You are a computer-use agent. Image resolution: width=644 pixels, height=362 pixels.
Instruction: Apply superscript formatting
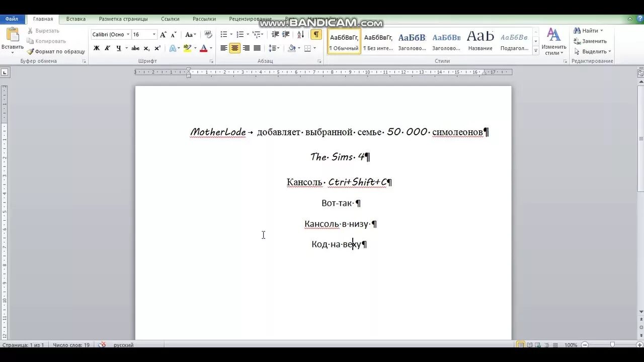[x=157, y=48]
